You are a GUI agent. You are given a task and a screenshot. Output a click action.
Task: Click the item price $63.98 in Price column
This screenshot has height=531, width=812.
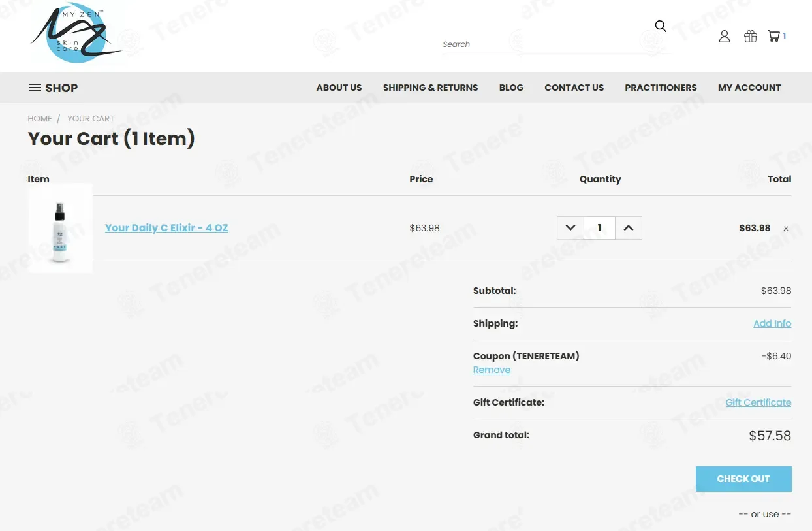click(x=424, y=228)
